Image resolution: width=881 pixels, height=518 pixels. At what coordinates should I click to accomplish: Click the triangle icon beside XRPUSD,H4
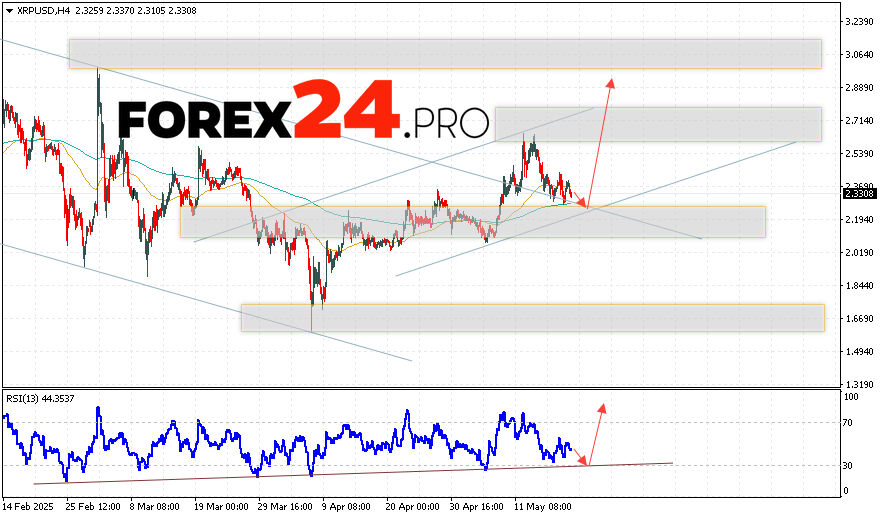(8, 9)
